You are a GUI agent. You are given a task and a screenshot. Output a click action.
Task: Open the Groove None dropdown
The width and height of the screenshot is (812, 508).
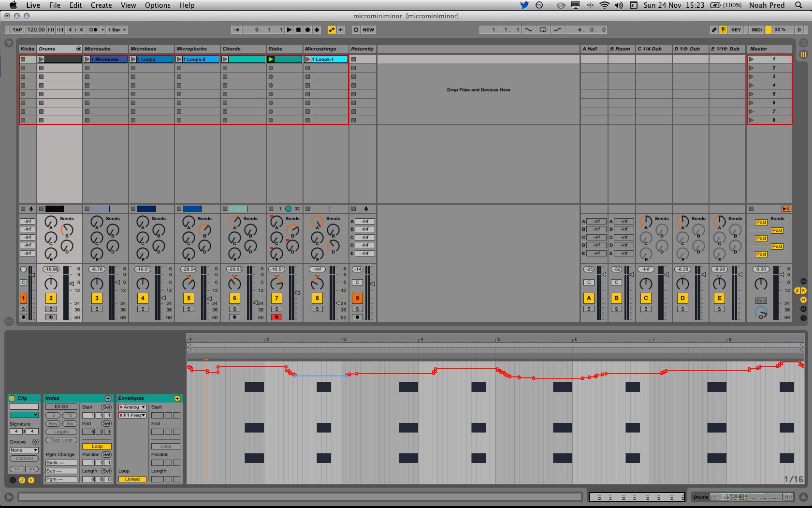click(x=24, y=450)
